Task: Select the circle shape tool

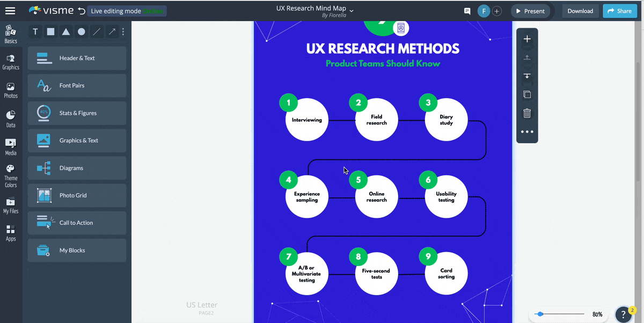Action: [81, 32]
